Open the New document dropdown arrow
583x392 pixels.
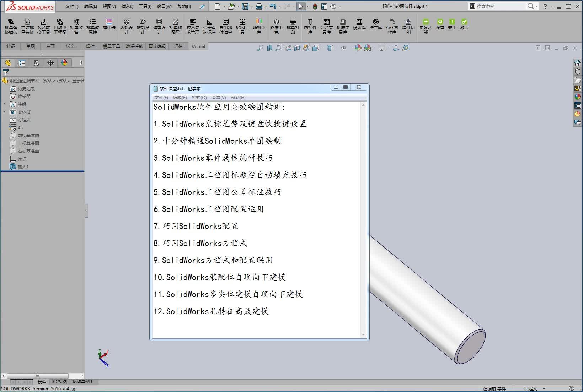(224, 6)
